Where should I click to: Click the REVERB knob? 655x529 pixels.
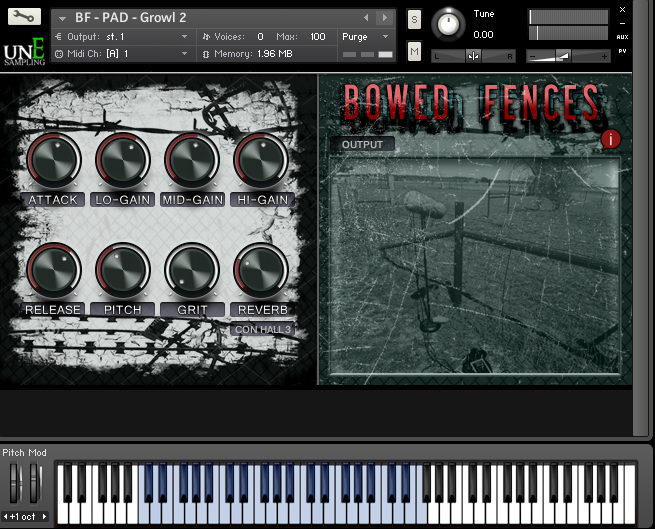tap(261, 270)
